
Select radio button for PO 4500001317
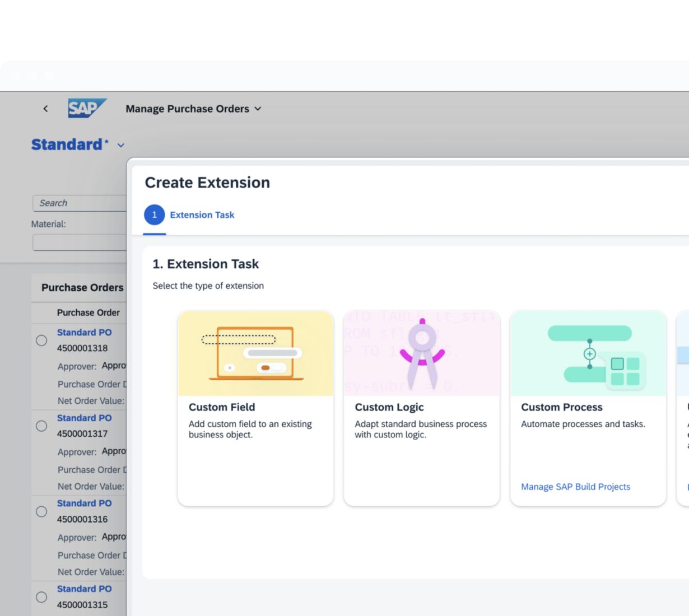41,426
